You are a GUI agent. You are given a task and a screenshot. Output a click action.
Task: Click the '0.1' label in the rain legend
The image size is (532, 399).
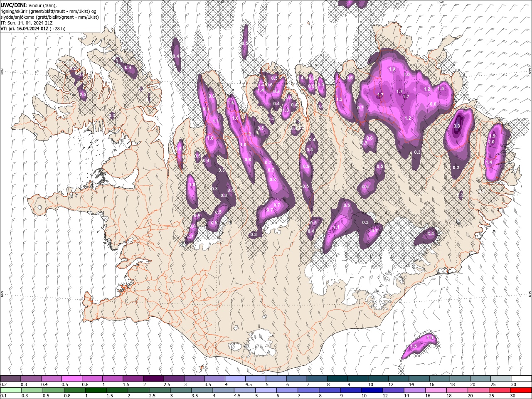pyautogui.click(x=3, y=396)
